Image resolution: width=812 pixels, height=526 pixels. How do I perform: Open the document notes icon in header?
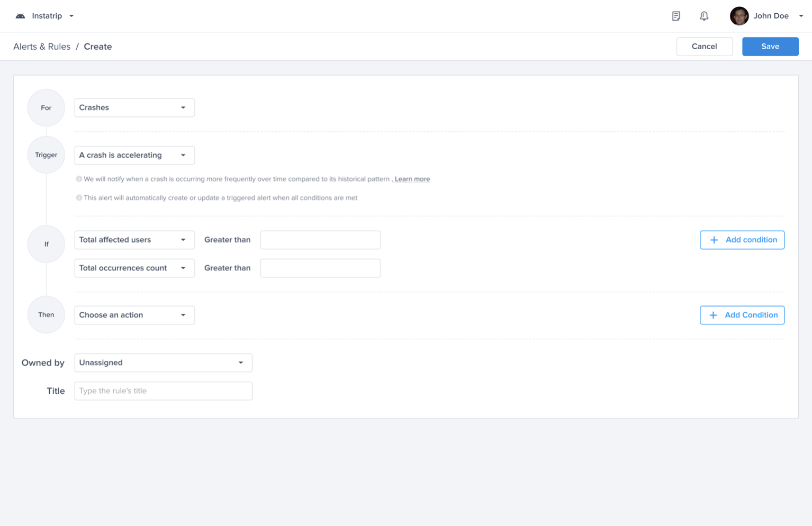coord(676,16)
